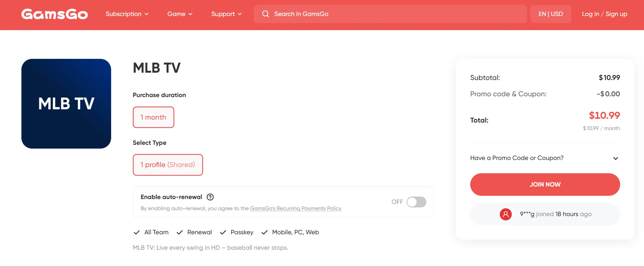Click the red Total $10.99 price

[604, 116]
